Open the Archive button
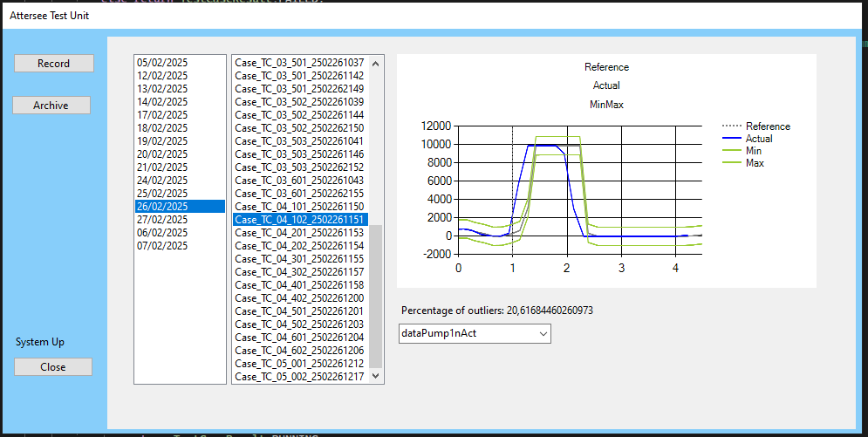Screen dimensions: 868x437 pos(51,105)
